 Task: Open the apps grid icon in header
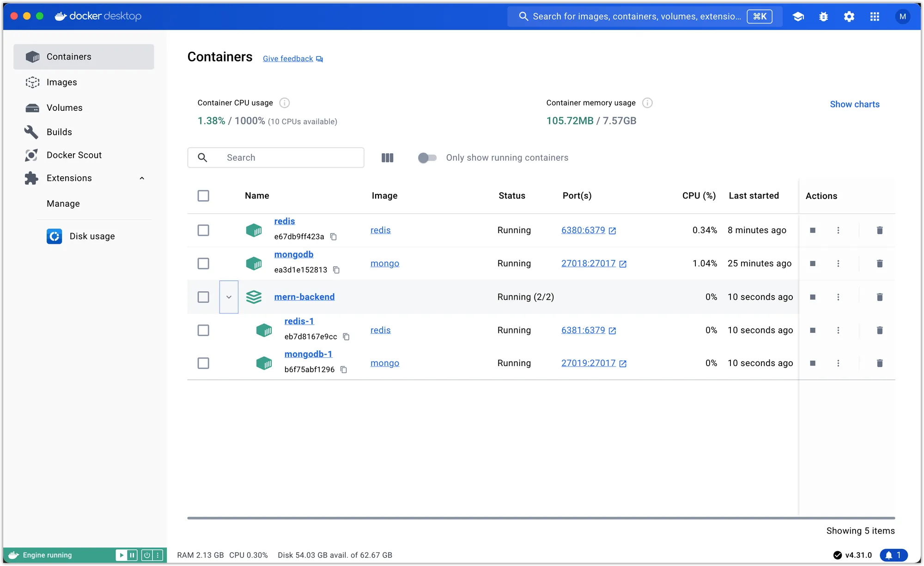[x=875, y=17]
